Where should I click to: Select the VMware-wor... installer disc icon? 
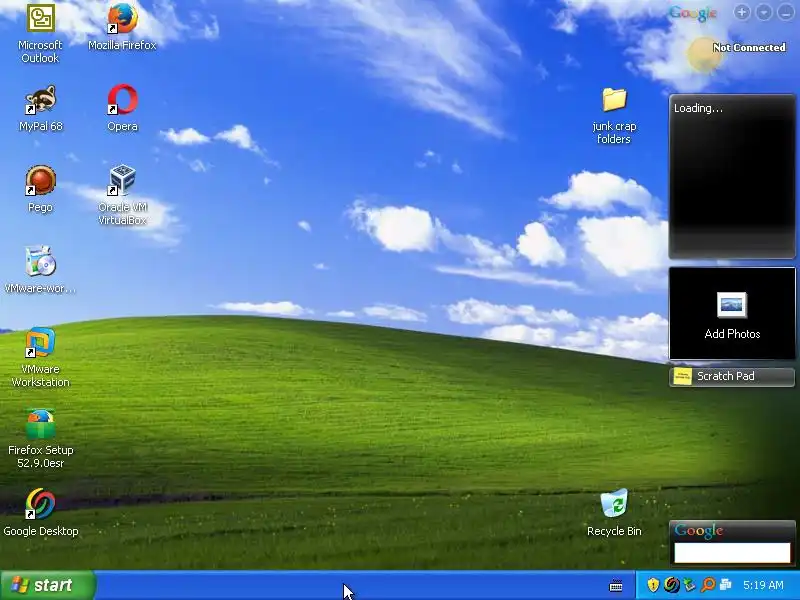pyautogui.click(x=40, y=262)
